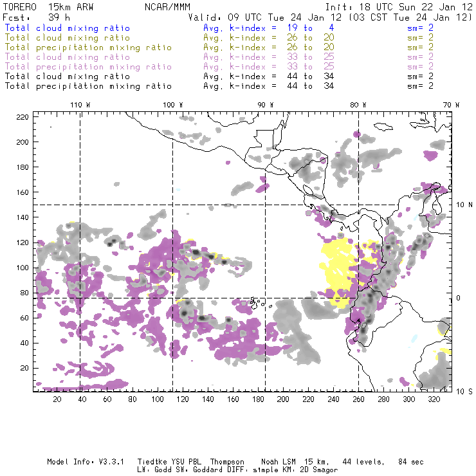Click the '100' tick on the vertical axis
This screenshot has width=476, height=476.
point(23,268)
